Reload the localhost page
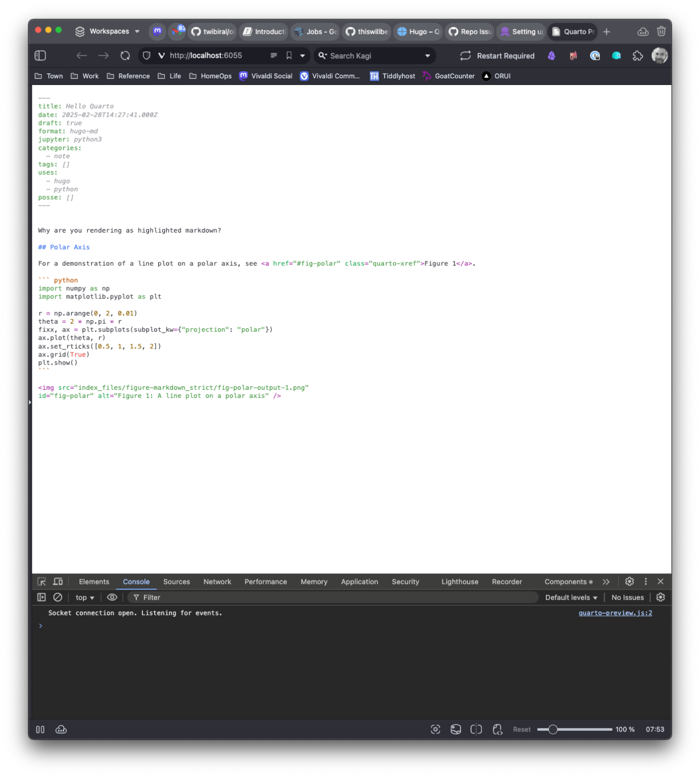Image resolution: width=700 pixels, height=777 pixels. point(125,55)
